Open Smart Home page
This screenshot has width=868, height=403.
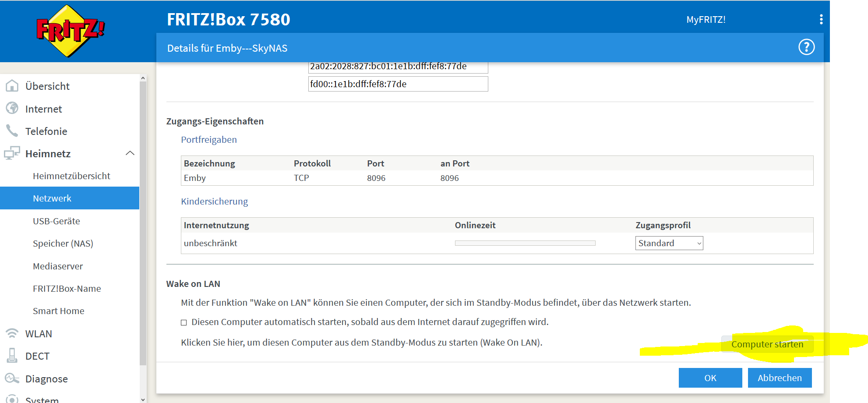pyautogui.click(x=59, y=311)
